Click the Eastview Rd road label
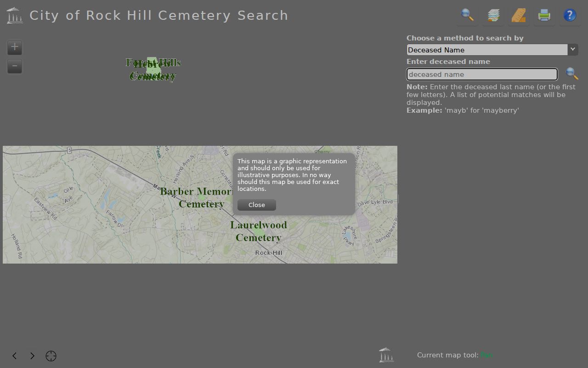This screenshot has width=588, height=368. click(x=45, y=208)
